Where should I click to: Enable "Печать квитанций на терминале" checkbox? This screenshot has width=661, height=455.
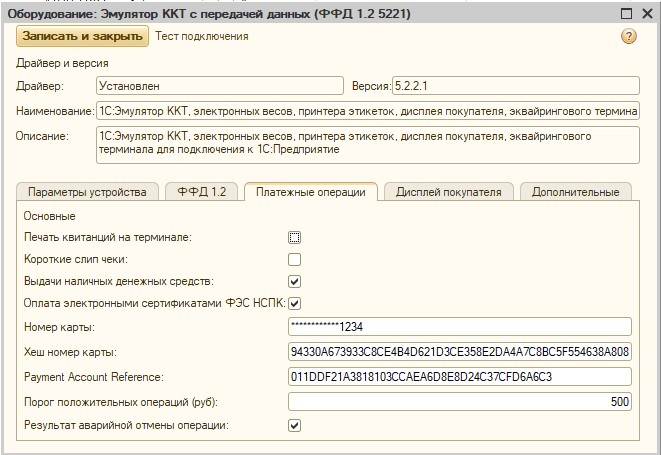[295, 237]
